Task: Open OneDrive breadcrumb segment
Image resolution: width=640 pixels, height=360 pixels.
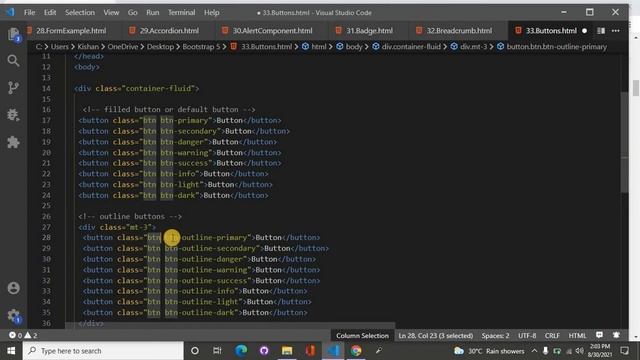Action: coord(122,47)
